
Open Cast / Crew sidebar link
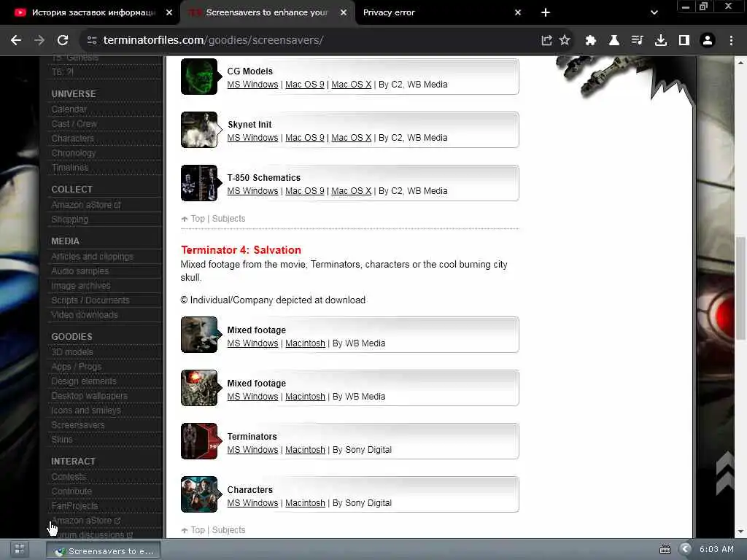tap(74, 124)
